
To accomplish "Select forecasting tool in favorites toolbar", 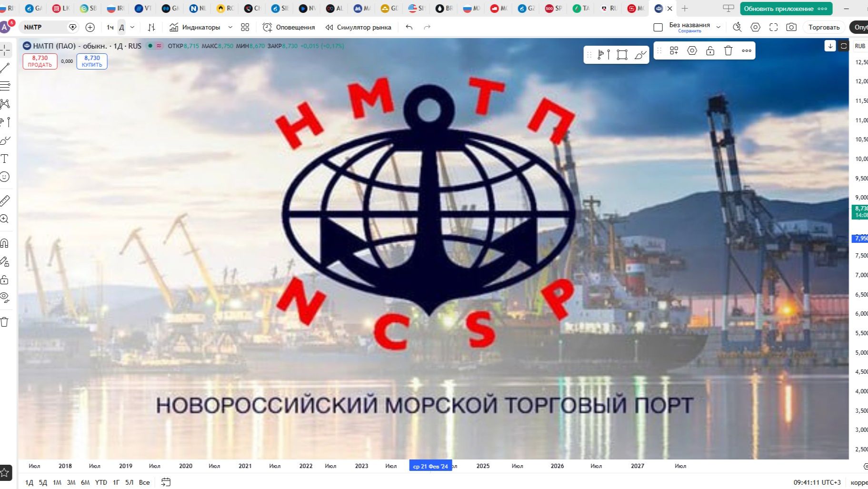I will click(604, 55).
